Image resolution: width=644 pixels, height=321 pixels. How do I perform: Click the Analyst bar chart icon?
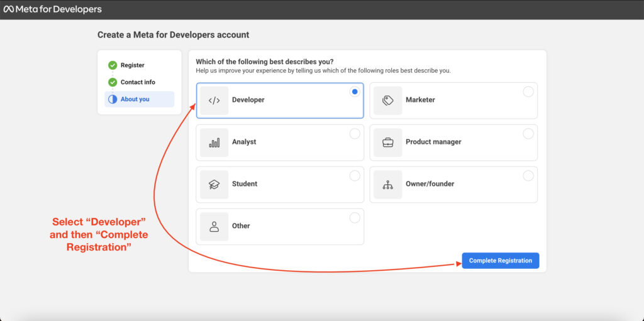[x=214, y=143]
